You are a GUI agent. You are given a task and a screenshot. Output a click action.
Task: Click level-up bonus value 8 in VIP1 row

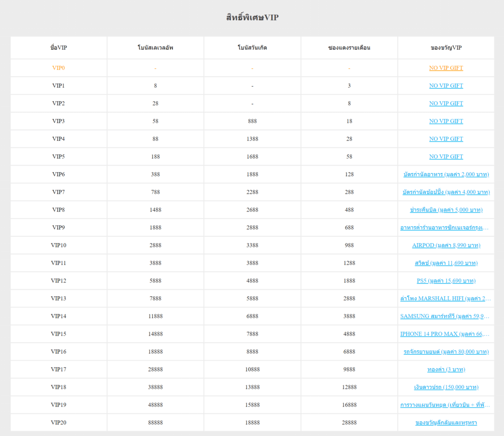tap(155, 86)
